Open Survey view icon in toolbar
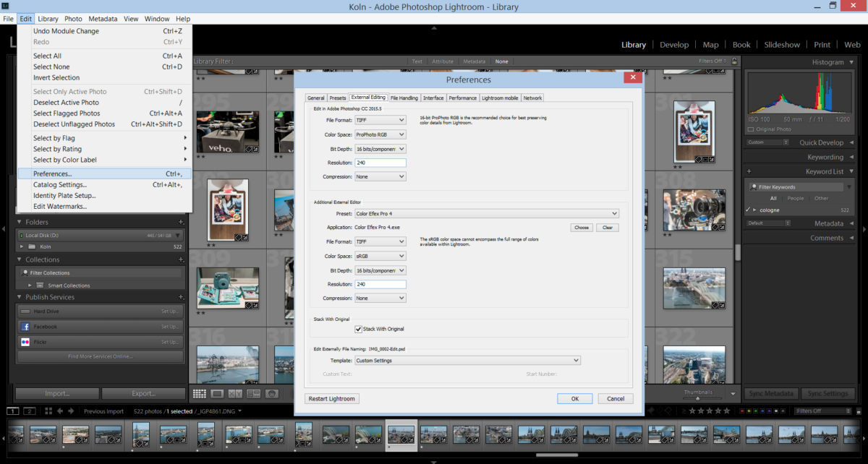 tap(253, 394)
